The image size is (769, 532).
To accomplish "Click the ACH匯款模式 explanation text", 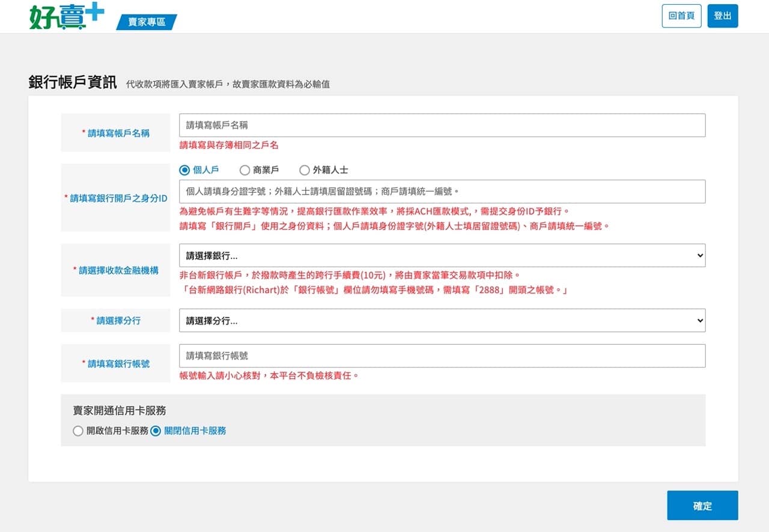I will [374, 211].
